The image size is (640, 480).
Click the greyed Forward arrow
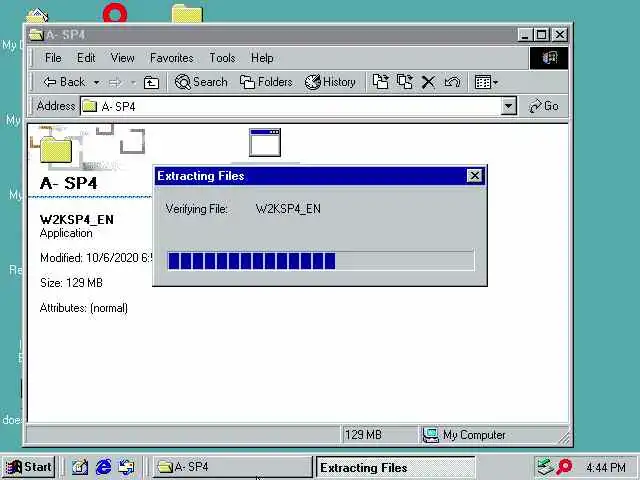coord(116,82)
